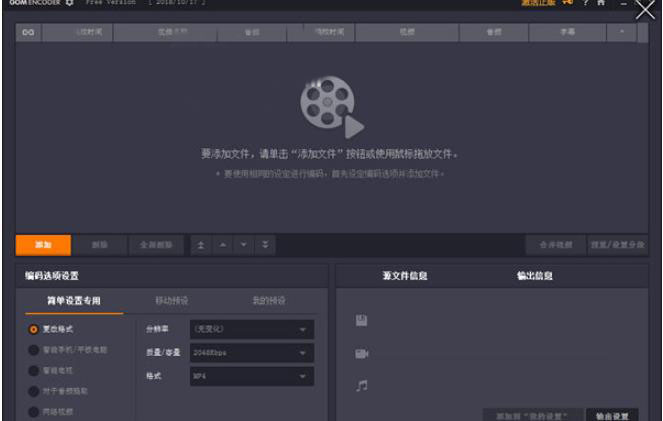Viewport: 663px width, 421px height.
Task: Click the file disk icon in the info panel
Action: tap(362, 320)
